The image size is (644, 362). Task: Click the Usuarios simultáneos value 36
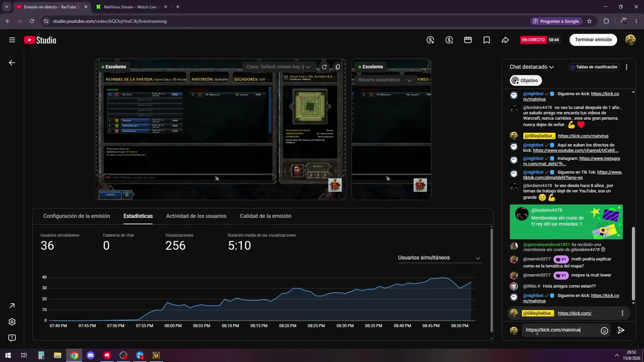pos(47,246)
